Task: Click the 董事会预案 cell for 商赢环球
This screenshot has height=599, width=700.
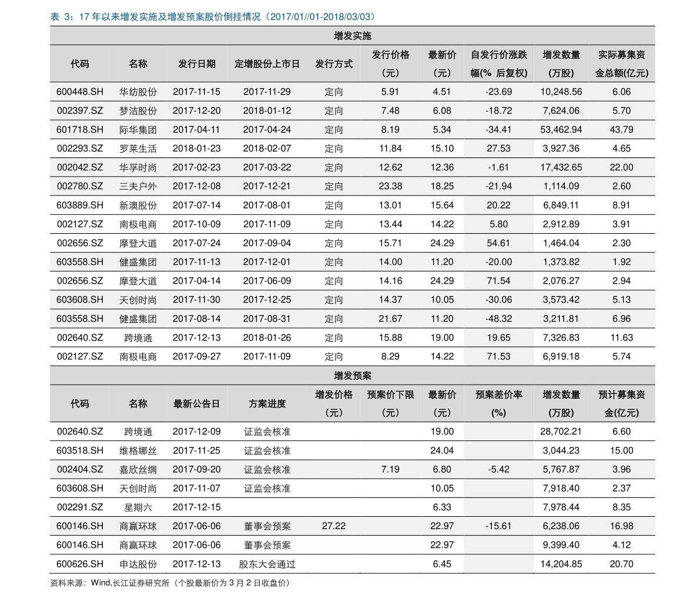Action: point(268,526)
